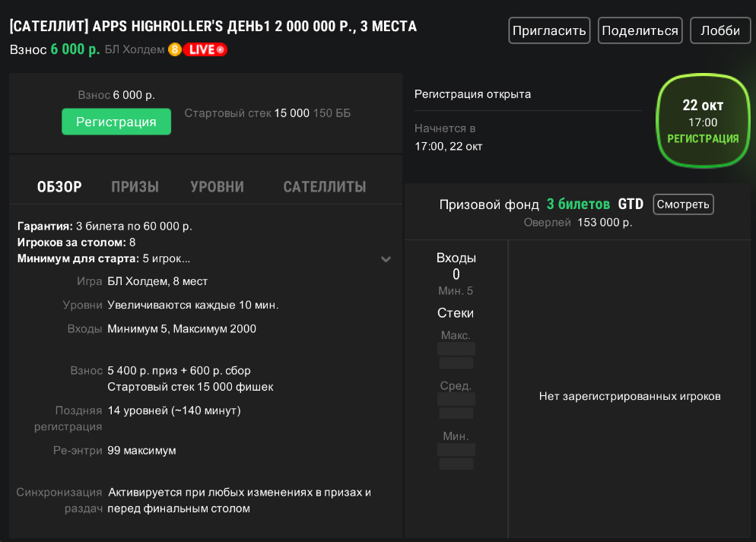Expand the tournament summary chevron
This screenshot has width=756, height=542.
[386, 259]
